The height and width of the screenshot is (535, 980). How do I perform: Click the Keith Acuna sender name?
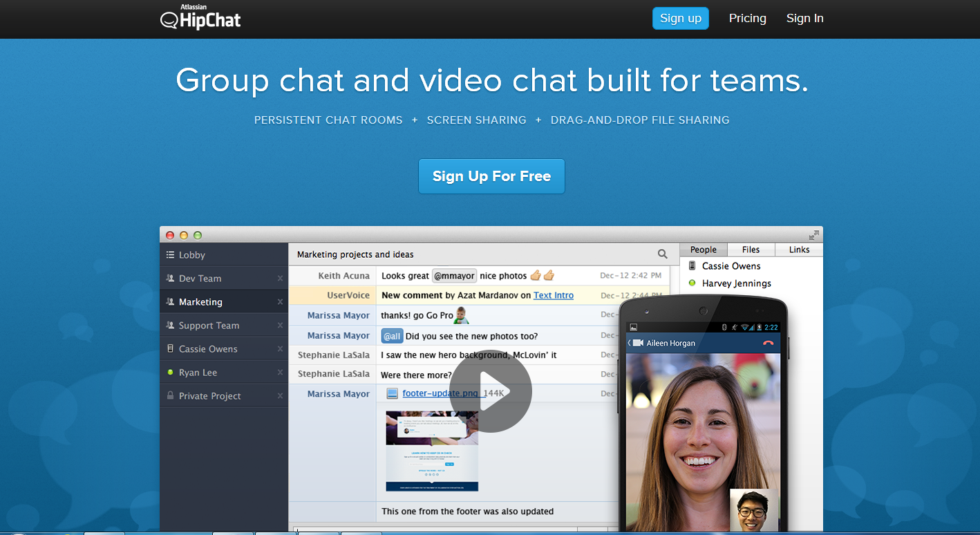pos(343,276)
